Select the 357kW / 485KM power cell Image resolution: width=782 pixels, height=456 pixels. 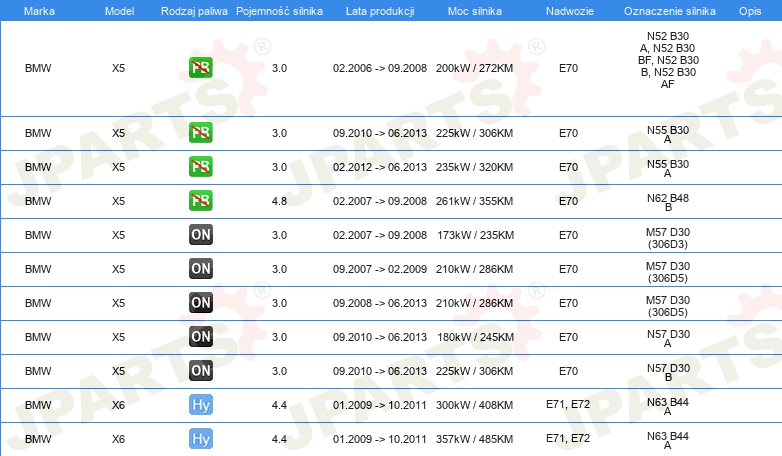tap(474, 439)
